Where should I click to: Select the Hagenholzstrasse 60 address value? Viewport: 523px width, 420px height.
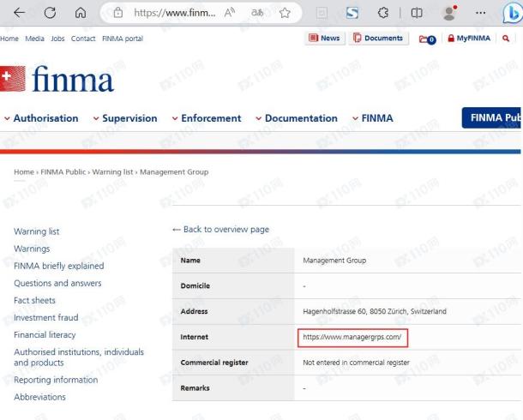[374, 311]
